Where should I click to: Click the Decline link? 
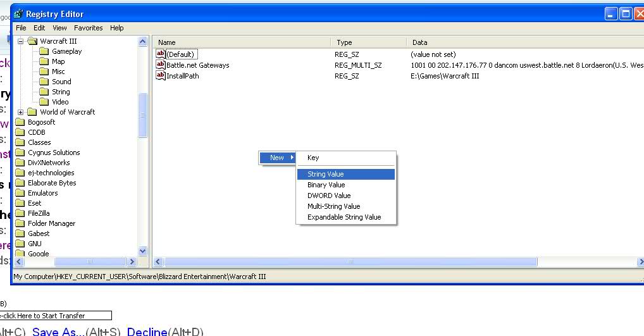pos(147,331)
